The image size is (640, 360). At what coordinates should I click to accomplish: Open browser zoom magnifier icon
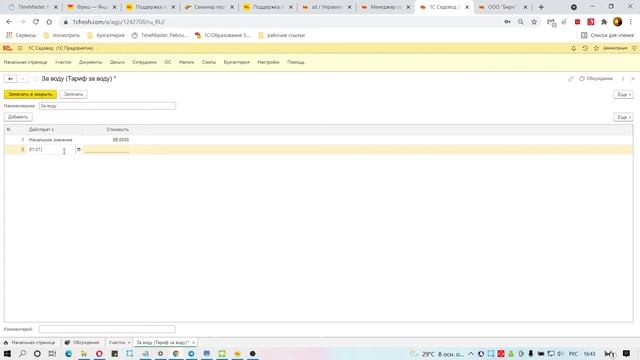tap(521, 22)
